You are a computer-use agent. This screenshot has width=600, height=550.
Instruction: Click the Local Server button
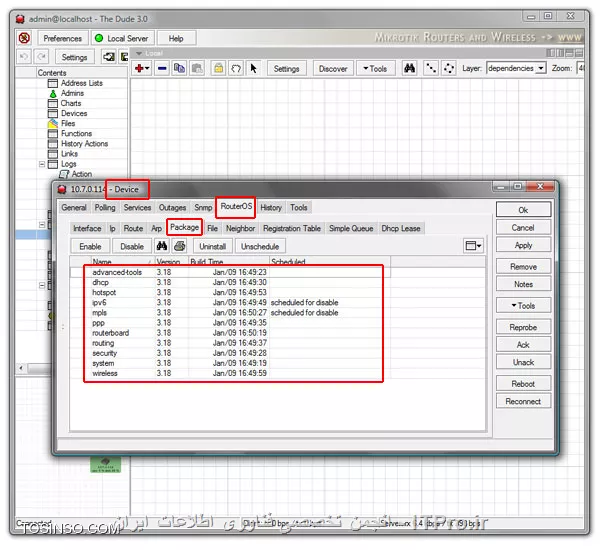click(122, 38)
